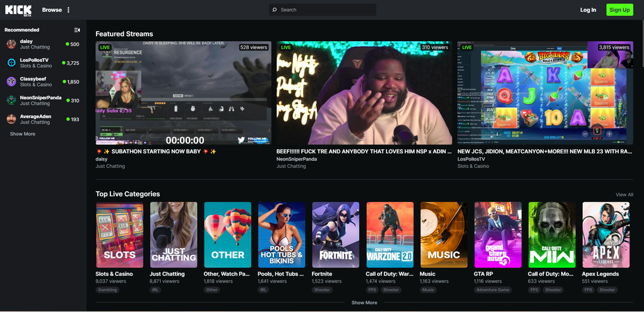Click the Adventure Game tag under GTA RP
Screen dimensions: 644x312
pyautogui.click(x=493, y=290)
